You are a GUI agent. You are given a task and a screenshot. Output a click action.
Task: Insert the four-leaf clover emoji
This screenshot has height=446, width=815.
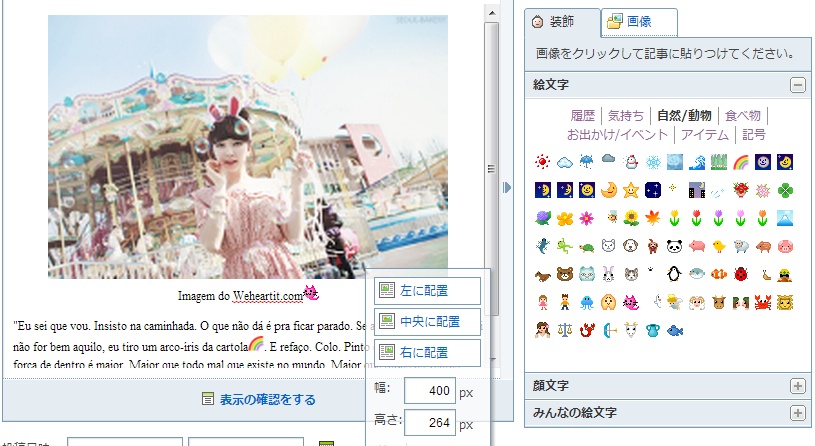point(785,190)
